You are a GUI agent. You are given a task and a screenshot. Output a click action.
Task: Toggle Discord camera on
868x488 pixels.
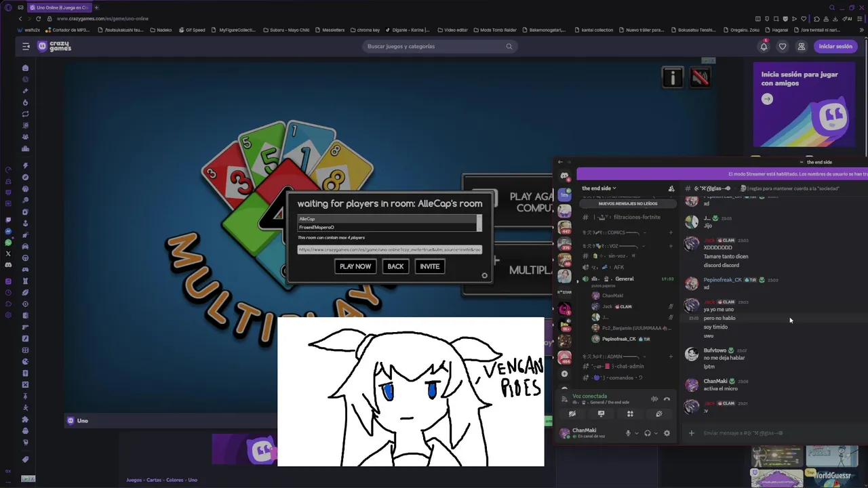pyautogui.click(x=572, y=413)
